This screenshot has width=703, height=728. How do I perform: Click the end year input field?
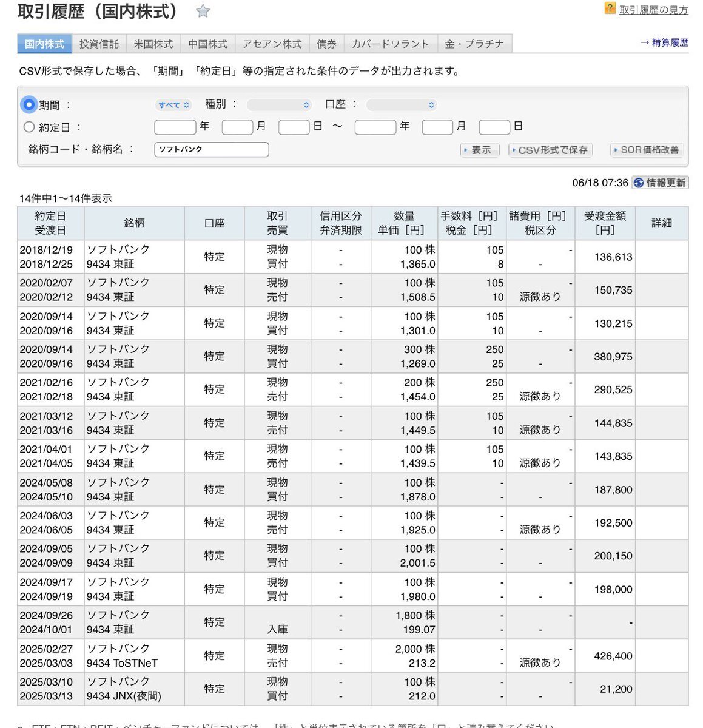(375, 127)
